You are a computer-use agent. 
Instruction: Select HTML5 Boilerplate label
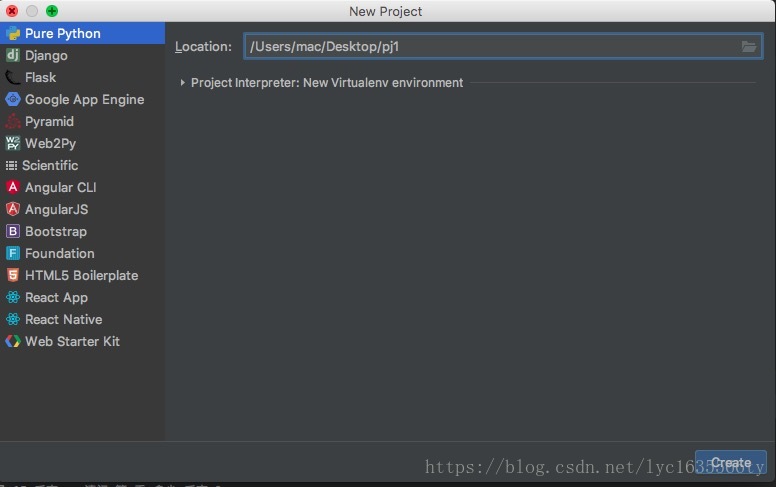click(x=82, y=275)
